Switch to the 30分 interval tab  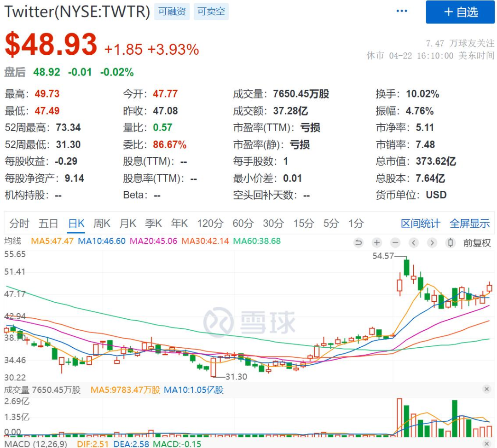coord(273,224)
